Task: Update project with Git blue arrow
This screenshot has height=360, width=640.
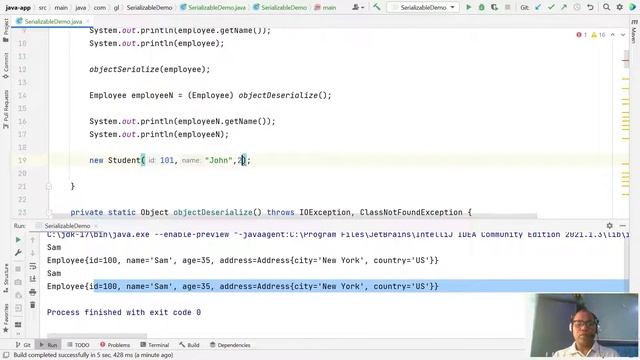Action: (x=538, y=7)
